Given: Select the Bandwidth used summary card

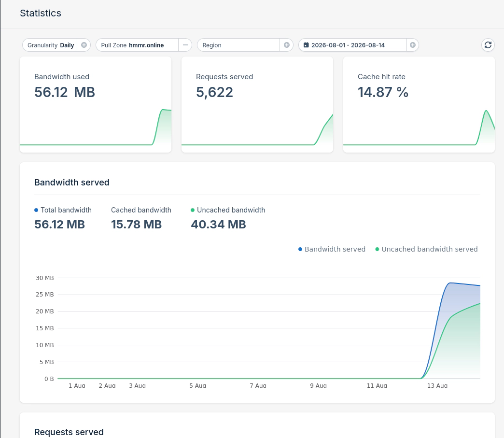Looking at the screenshot, I should (96, 104).
